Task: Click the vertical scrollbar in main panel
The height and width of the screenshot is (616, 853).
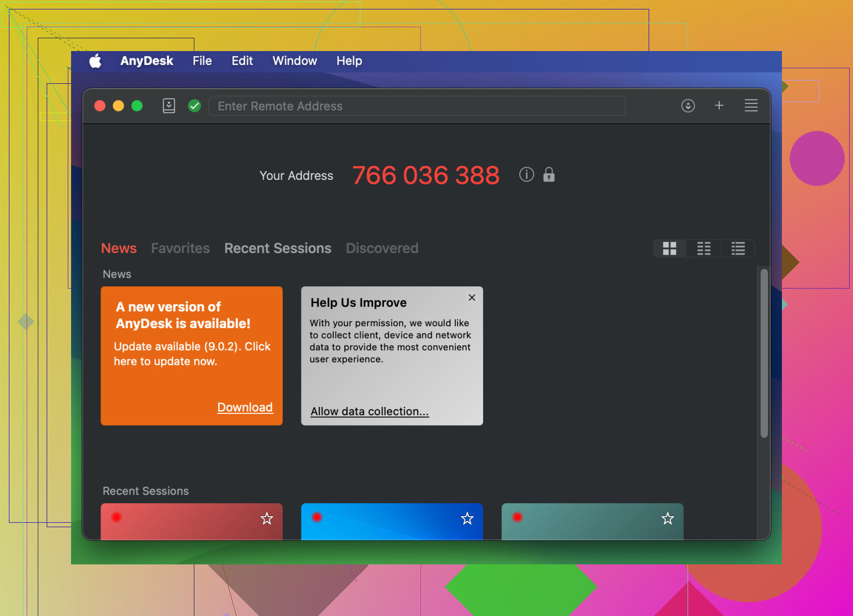Action: point(764,354)
